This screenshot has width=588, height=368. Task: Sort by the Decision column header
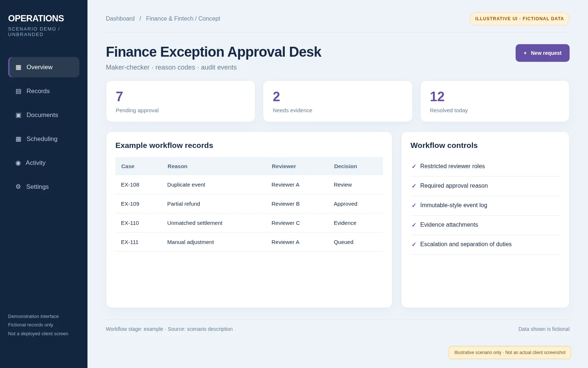345,166
